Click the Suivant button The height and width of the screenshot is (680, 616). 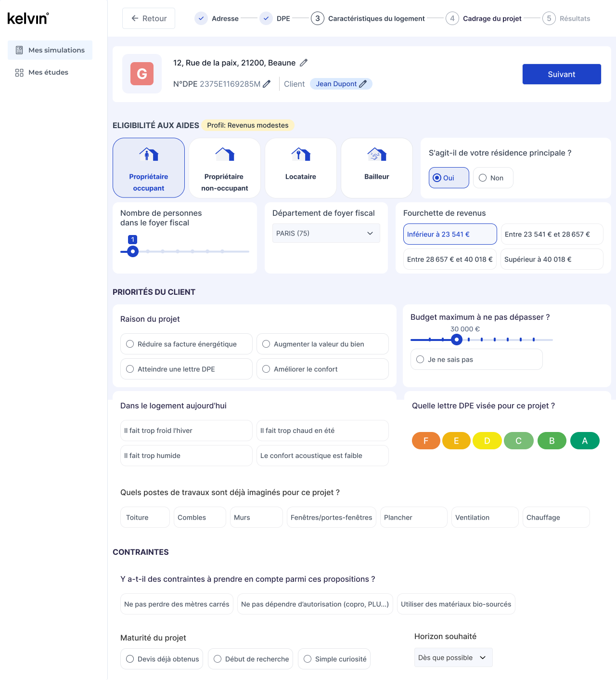click(562, 74)
